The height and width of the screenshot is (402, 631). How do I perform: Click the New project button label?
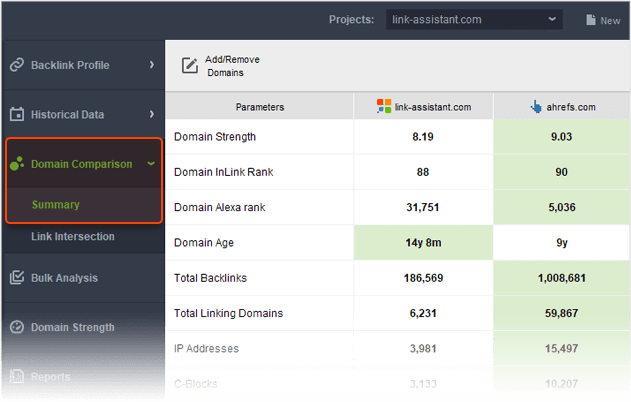(x=610, y=21)
